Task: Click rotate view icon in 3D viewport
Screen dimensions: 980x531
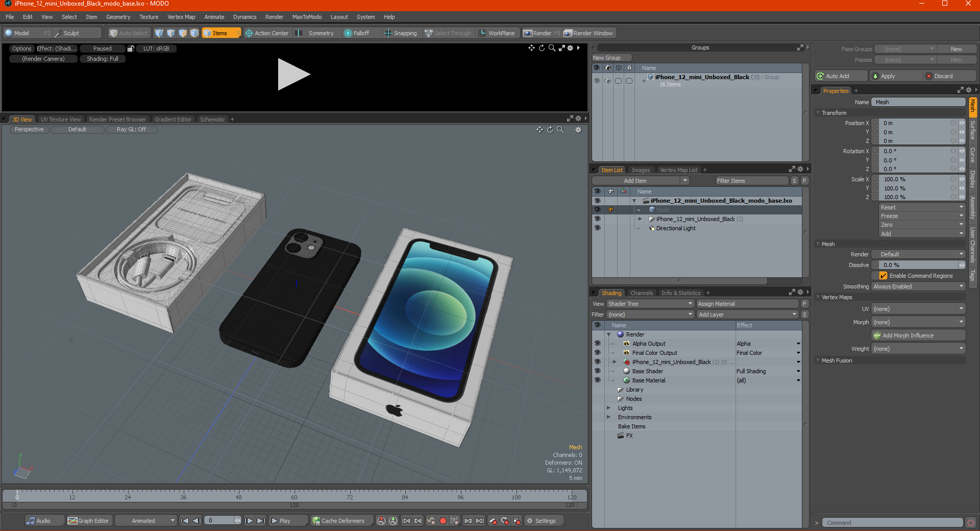Action: coord(550,130)
